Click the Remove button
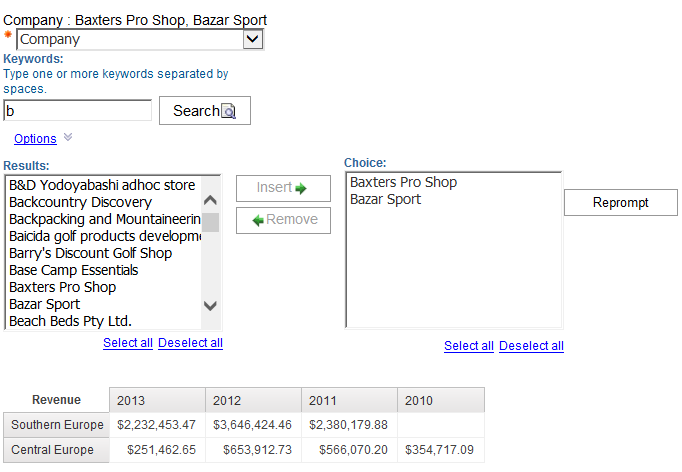Viewport: 682px width, 472px height. point(283,221)
